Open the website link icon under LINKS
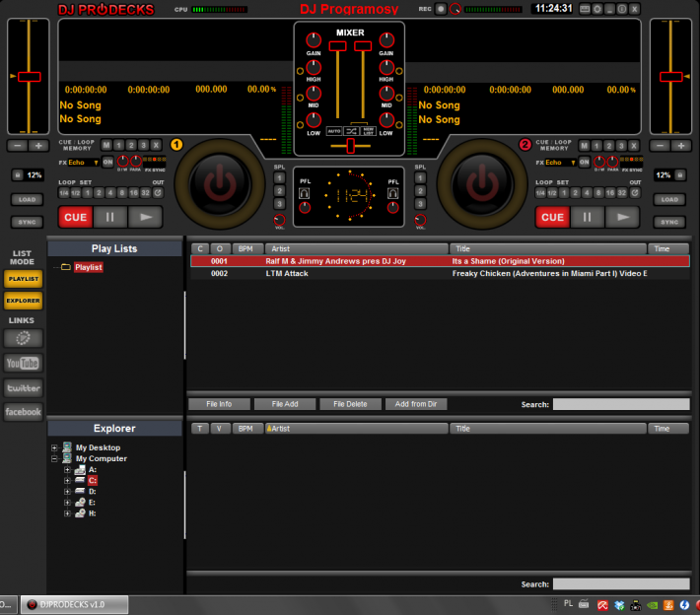The height and width of the screenshot is (615, 700). [24, 338]
